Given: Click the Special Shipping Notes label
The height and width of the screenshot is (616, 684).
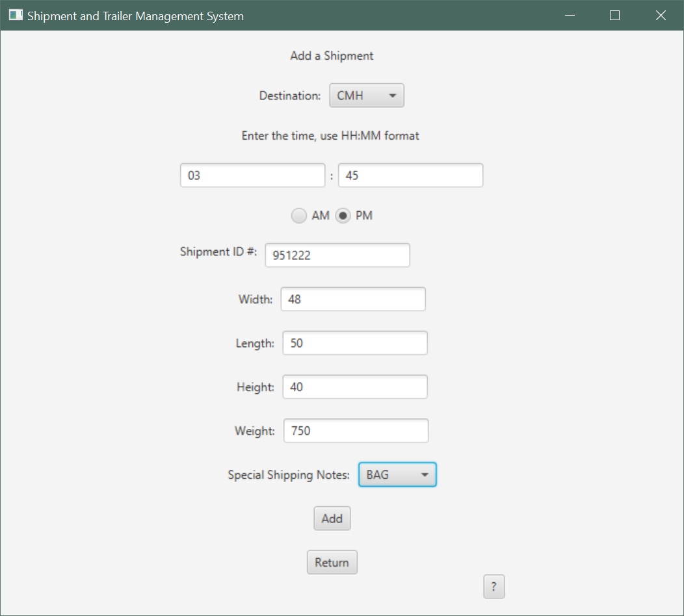Looking at the screenshot, I should click(x=289, y=474).
